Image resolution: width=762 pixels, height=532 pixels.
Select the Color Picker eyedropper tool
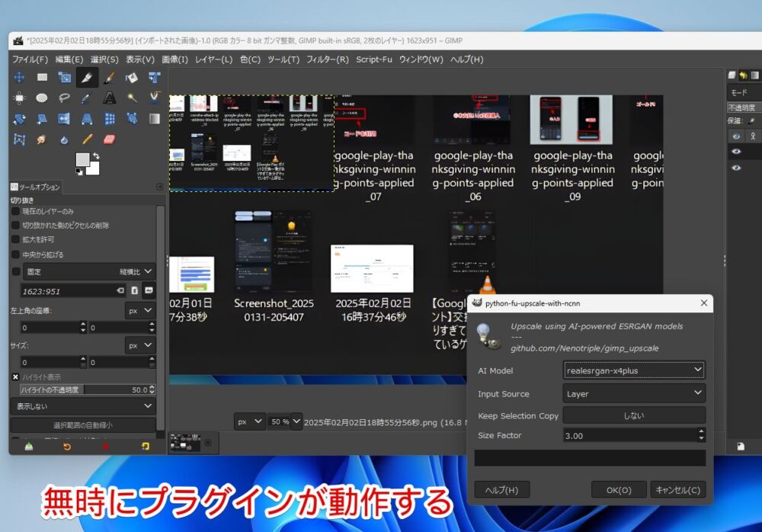click(87, 98)
